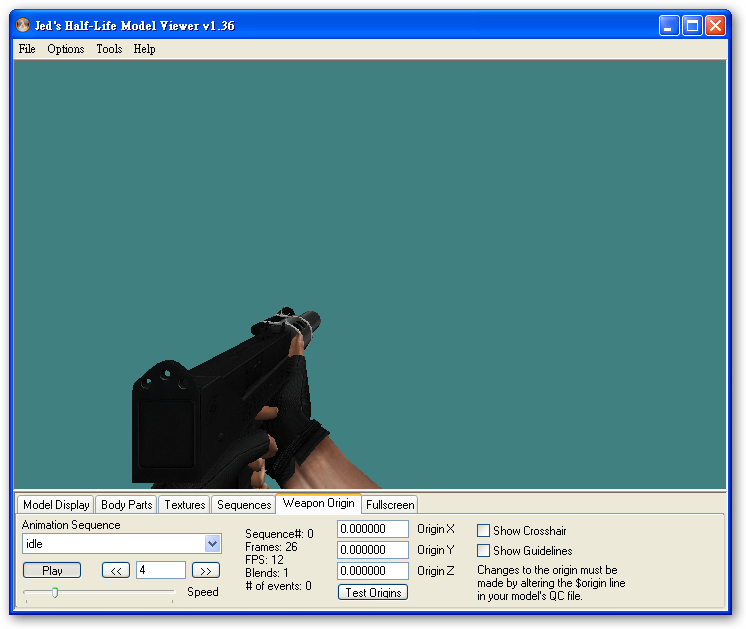Click the Origin X input field
The image size is (746, 629).
pos(373,529)
